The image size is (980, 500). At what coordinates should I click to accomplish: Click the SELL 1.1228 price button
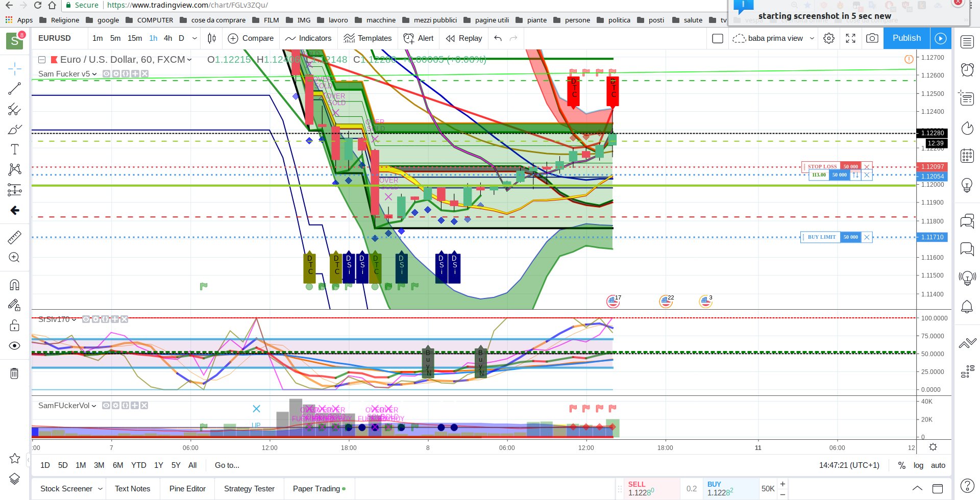(x=651, y=488)
